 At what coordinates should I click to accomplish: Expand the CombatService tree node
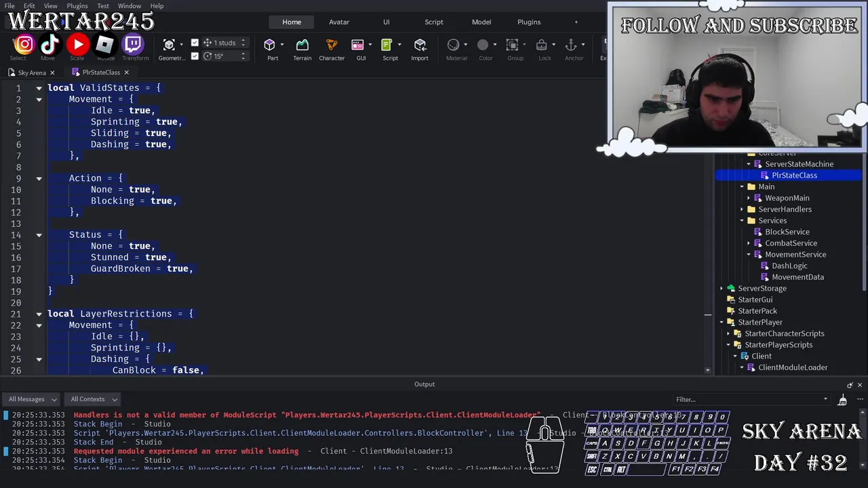click(x=749, y=243)
